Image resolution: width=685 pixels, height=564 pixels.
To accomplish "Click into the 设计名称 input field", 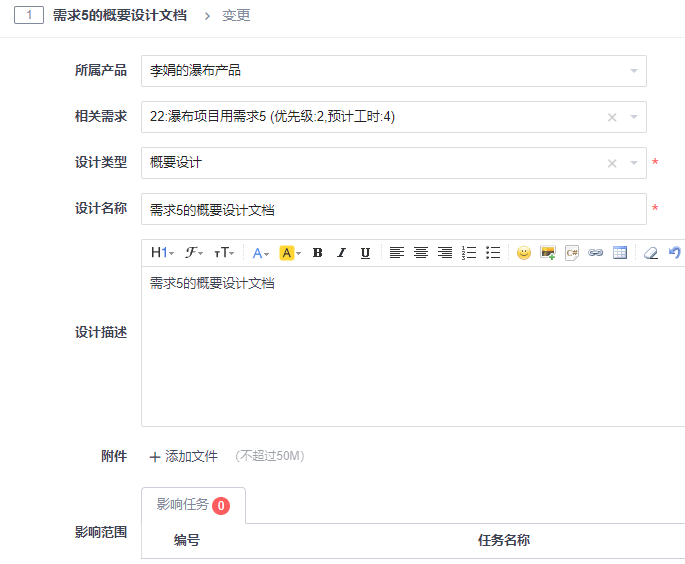I will [x=394, y=209].
